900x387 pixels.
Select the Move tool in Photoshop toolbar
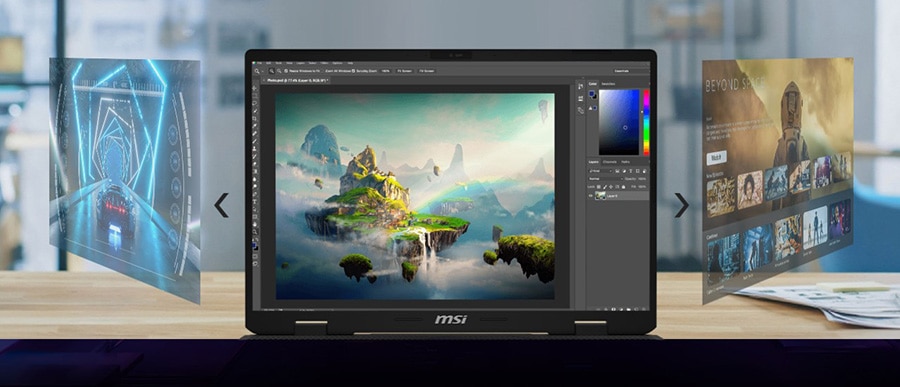[x=255, y=88]
